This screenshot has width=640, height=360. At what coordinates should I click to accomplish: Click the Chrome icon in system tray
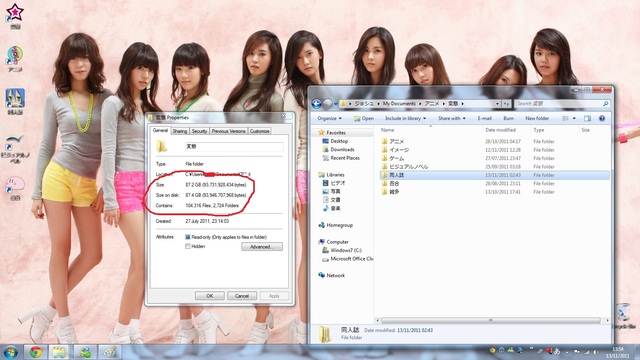pos(492,350)
